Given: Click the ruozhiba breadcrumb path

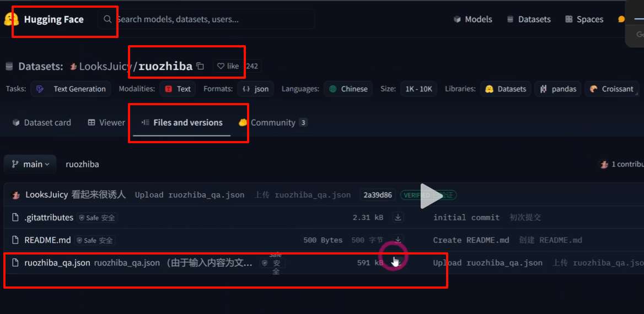Looking at the screenshot, I should pos(82,164).
